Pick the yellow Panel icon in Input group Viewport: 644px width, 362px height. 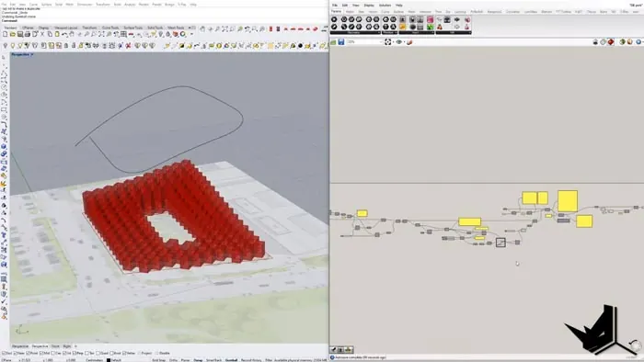[x=403, y=27]
